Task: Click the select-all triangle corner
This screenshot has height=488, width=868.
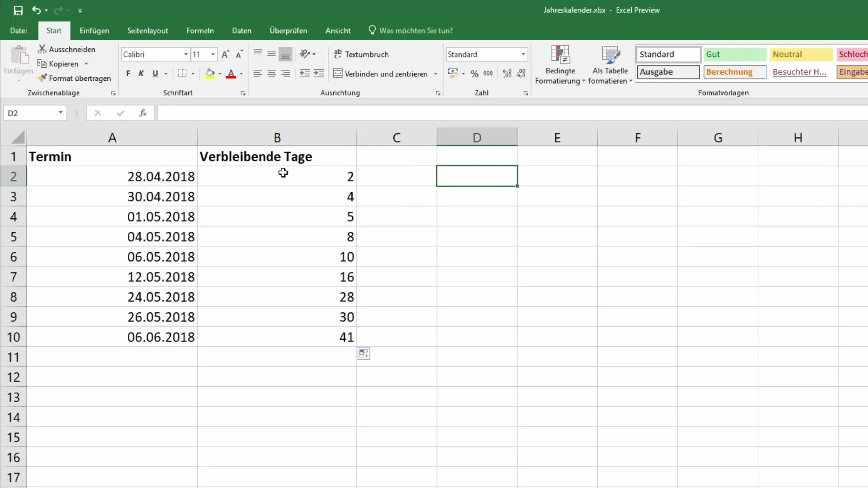Action: [17, 137]
